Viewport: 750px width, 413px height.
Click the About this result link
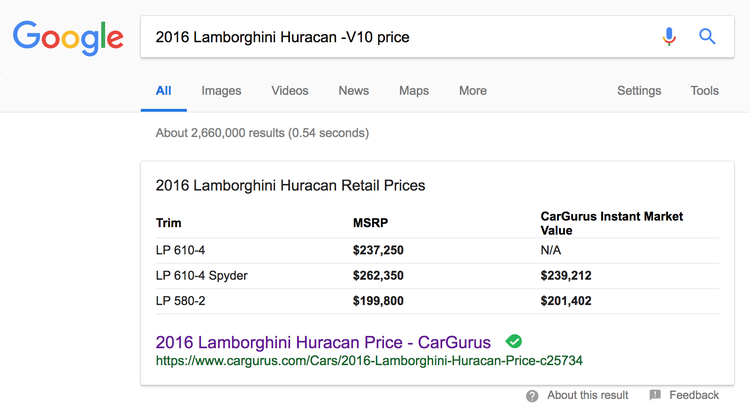(x=588, y=396)
